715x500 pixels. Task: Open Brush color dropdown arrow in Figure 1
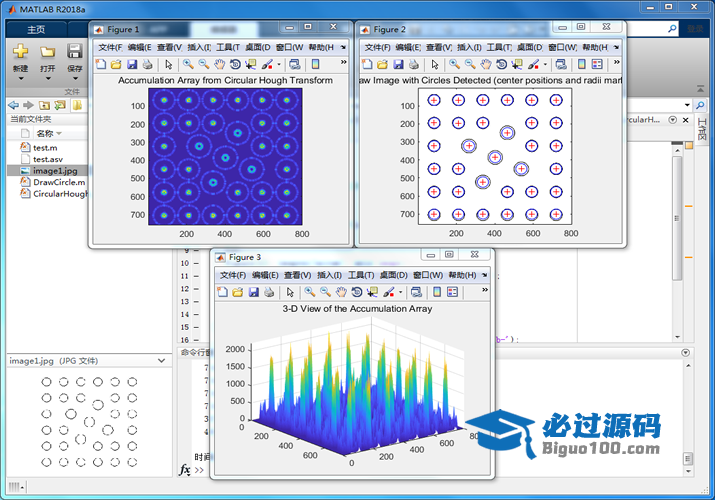(279, 65)
